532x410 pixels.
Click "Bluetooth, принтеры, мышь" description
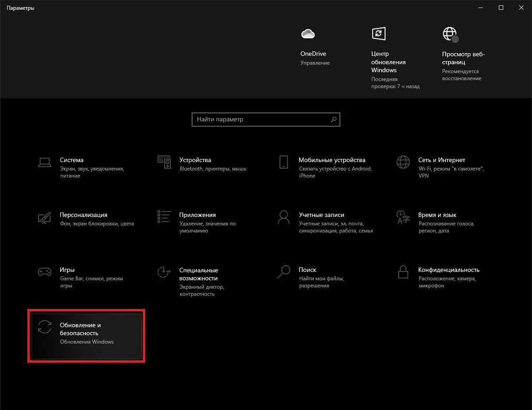213,169
